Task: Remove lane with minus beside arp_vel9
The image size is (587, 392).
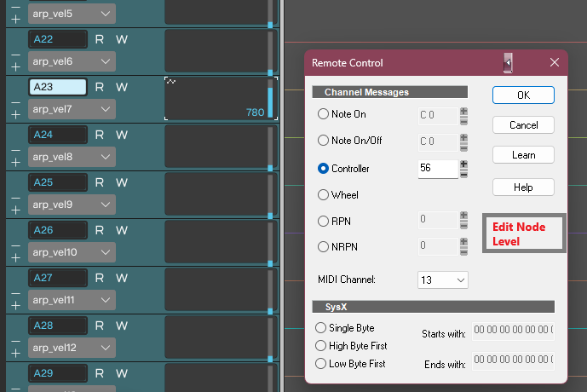Action: coord(14,199)
